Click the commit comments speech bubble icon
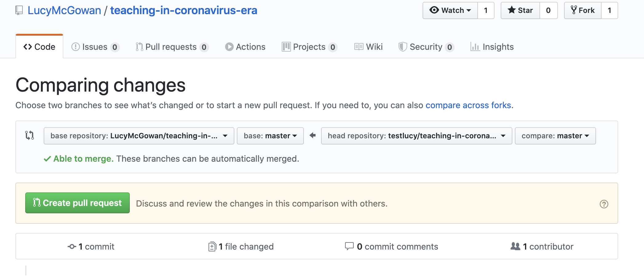The image size is (644, 276). [349, 246]
